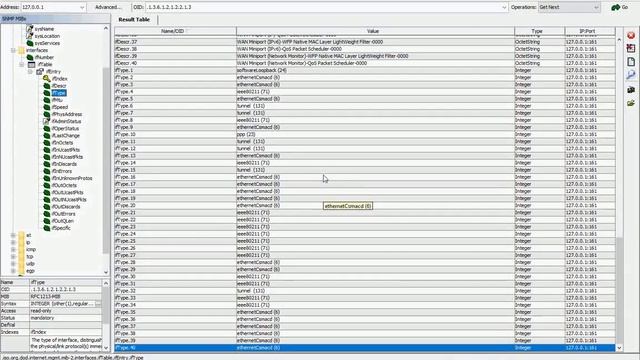Collapse the ifTable tree node
Image resolution: width=640 pixels, height=360 pixels.
(22, 64)
